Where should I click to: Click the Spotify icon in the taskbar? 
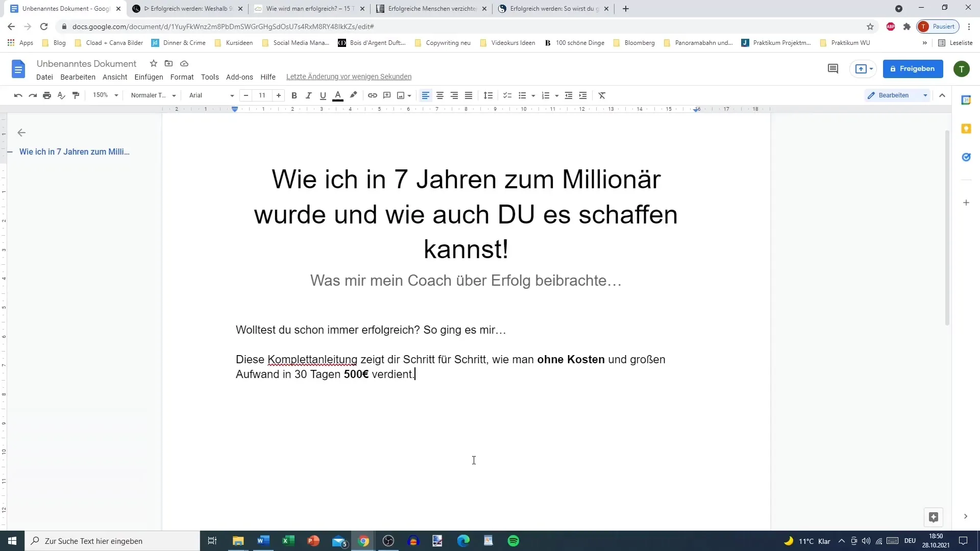(x=513, y=541)
